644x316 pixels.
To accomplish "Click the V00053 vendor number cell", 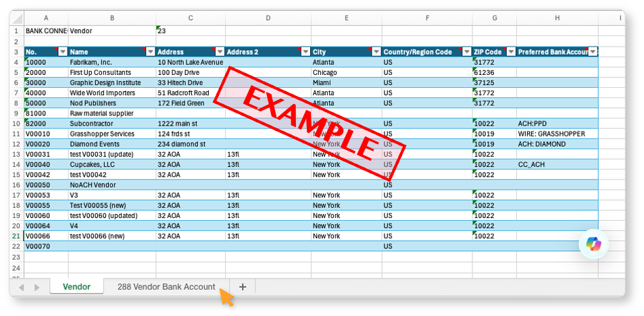I will (46, 195).
